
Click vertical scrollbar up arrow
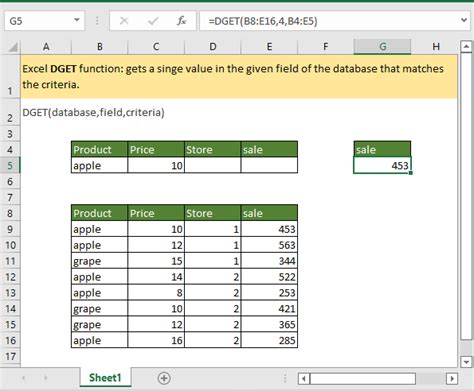[x=466, y=46]
